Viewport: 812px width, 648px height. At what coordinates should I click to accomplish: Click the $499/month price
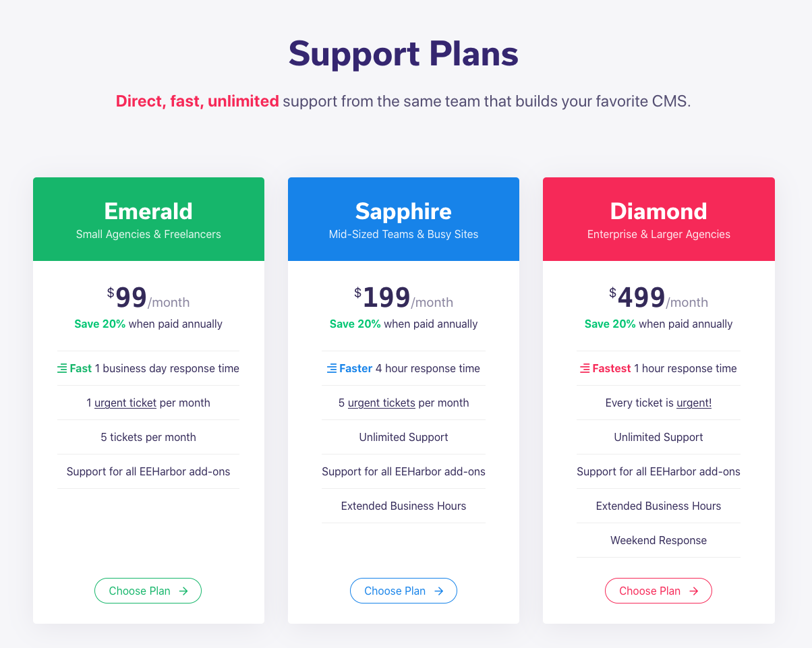click(658, 297)
